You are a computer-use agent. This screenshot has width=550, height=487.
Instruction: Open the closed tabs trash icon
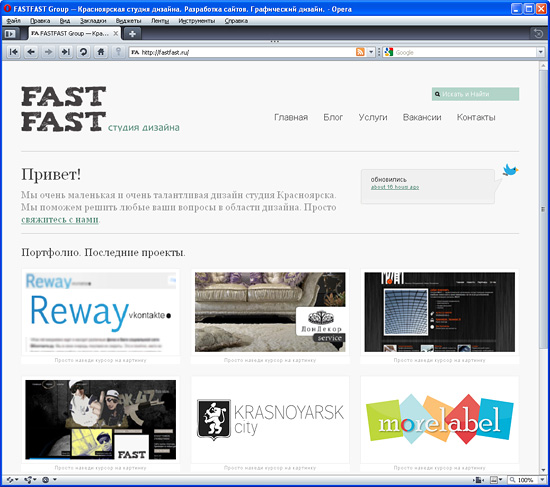(x=537, y=34)
